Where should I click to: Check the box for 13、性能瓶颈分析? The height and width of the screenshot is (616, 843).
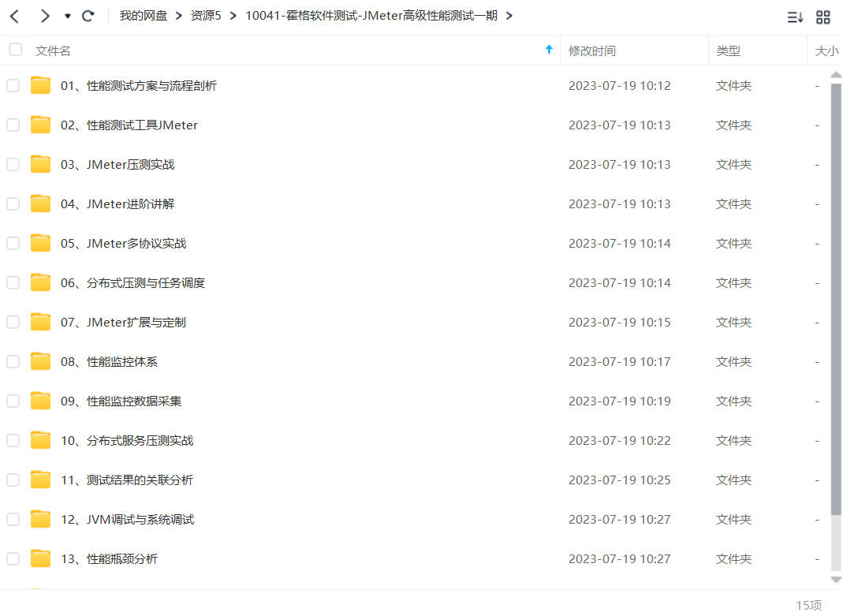pos(13,558)
